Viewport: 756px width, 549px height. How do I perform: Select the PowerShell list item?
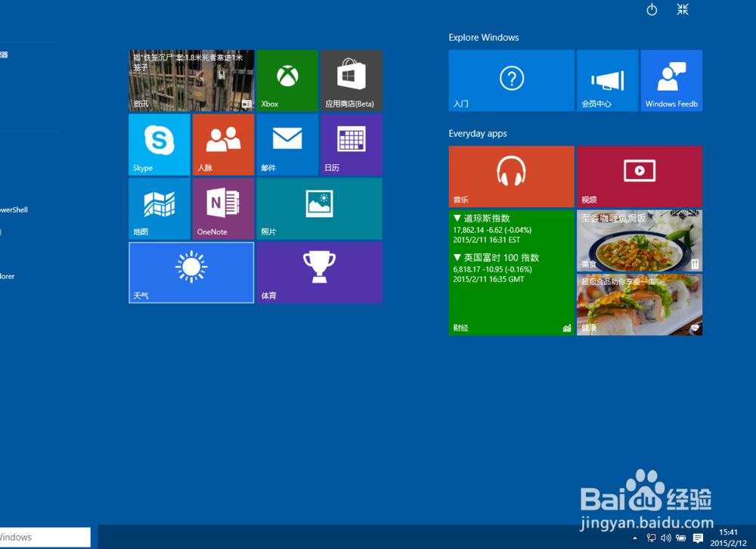[x=14, y=210]
